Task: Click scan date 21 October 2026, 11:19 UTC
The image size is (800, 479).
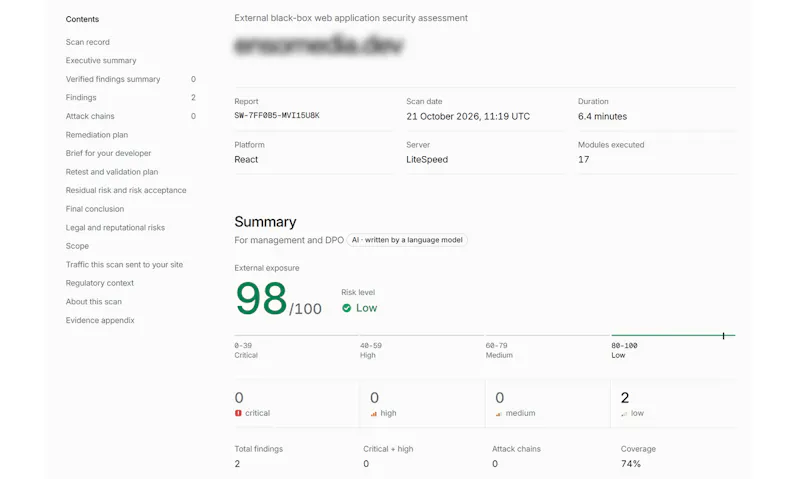Action: tap(468, 116)
